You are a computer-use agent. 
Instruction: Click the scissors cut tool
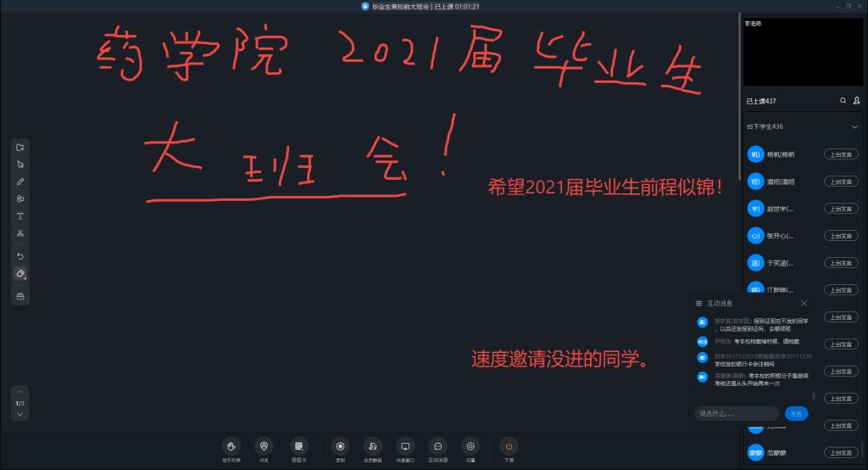pos(20,232)
